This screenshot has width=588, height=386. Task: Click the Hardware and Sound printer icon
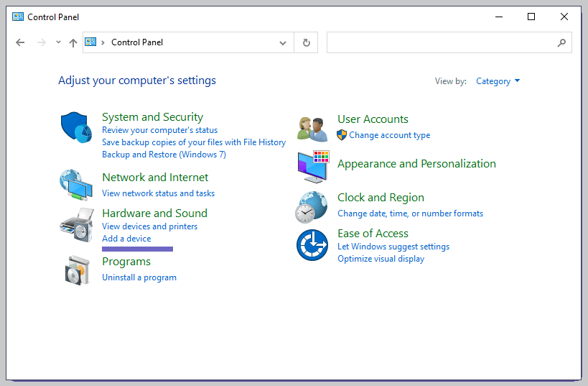77,225
